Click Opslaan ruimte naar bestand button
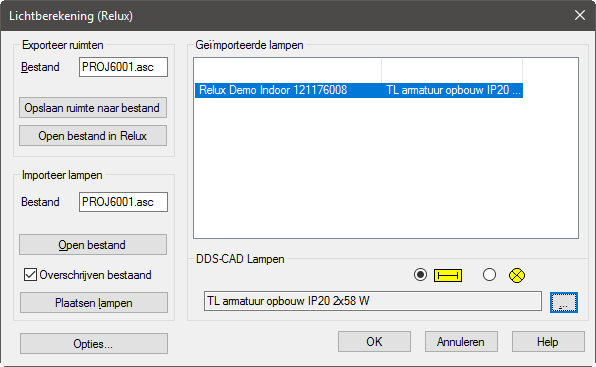 click(x=93, y=108)
